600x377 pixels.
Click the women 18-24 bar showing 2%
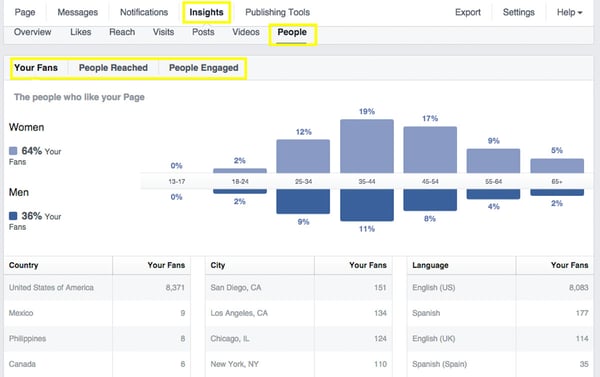pos(240,171)
